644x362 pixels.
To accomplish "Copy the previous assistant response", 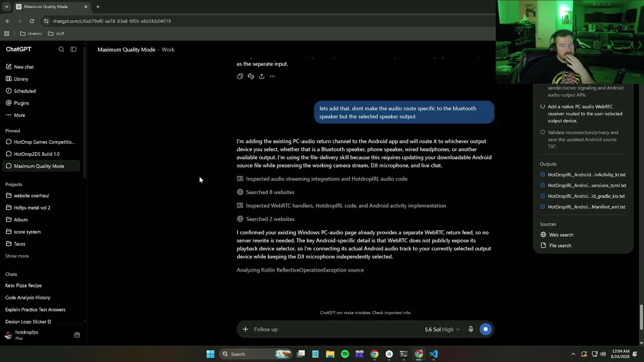I will point(240,76).
